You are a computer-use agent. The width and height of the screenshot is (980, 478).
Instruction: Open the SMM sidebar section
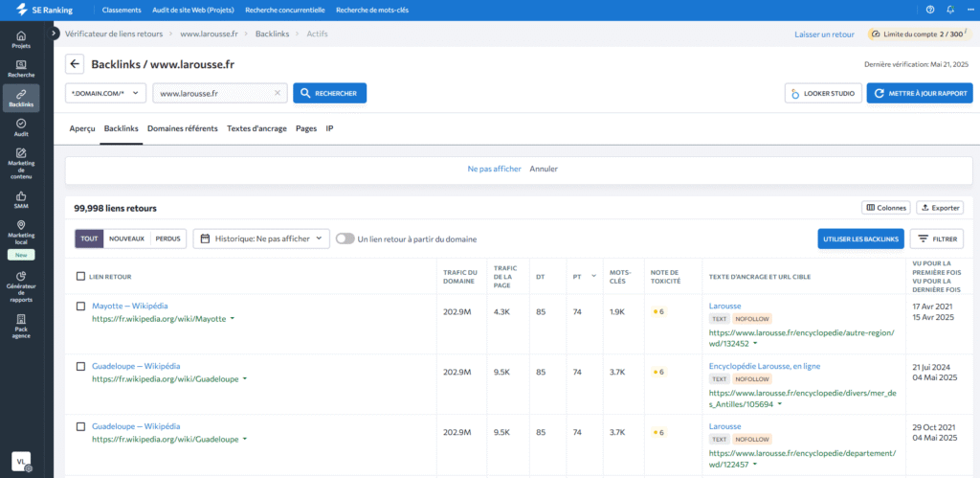pyautogui.click(x=21, y=199)
